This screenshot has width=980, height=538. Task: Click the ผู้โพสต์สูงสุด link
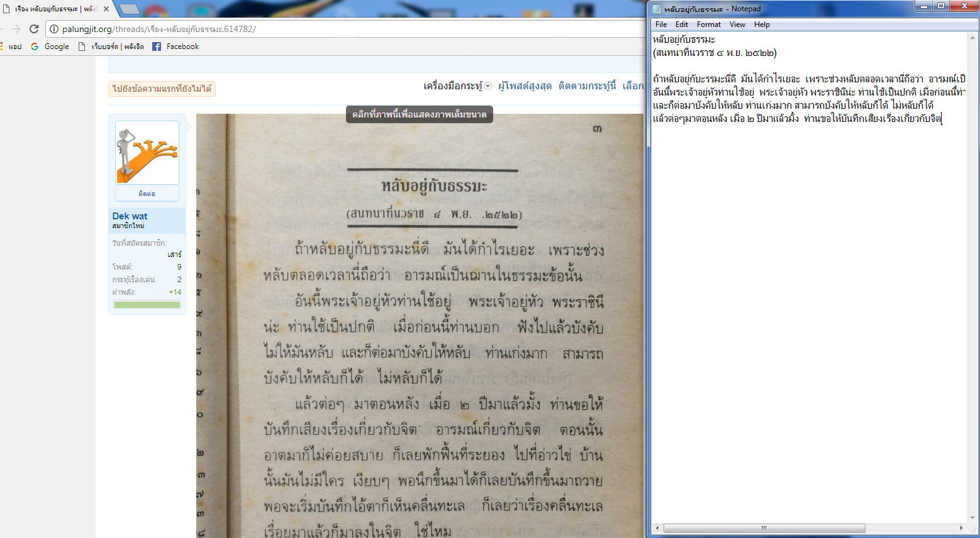525,86
